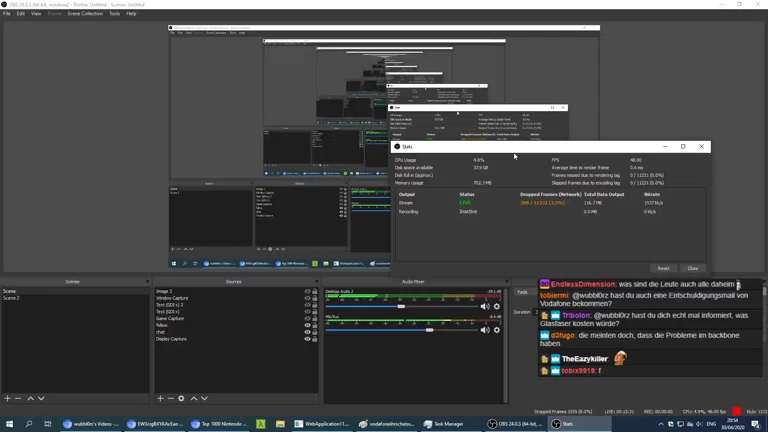The width and height of the screenshot is (768, 432).
Task: Mute the Desktop Audio 2 speaker icon
Action: (x=485, y=307)
